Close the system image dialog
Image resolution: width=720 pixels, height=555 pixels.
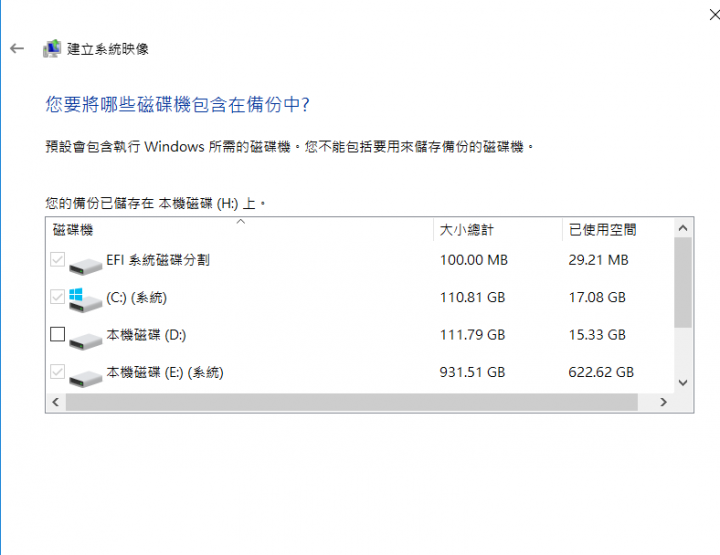pyautogui.click(x=714, y=15)
